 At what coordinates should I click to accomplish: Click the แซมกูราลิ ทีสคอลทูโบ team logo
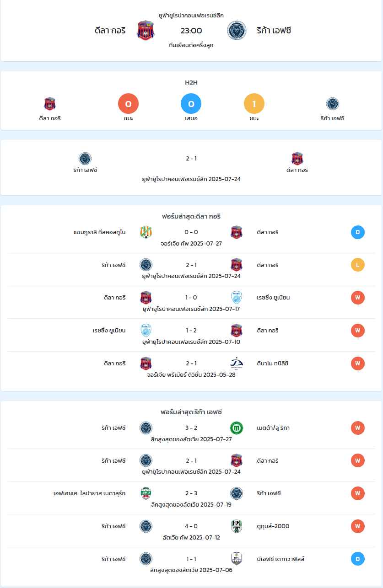click(x=146, y=232)
